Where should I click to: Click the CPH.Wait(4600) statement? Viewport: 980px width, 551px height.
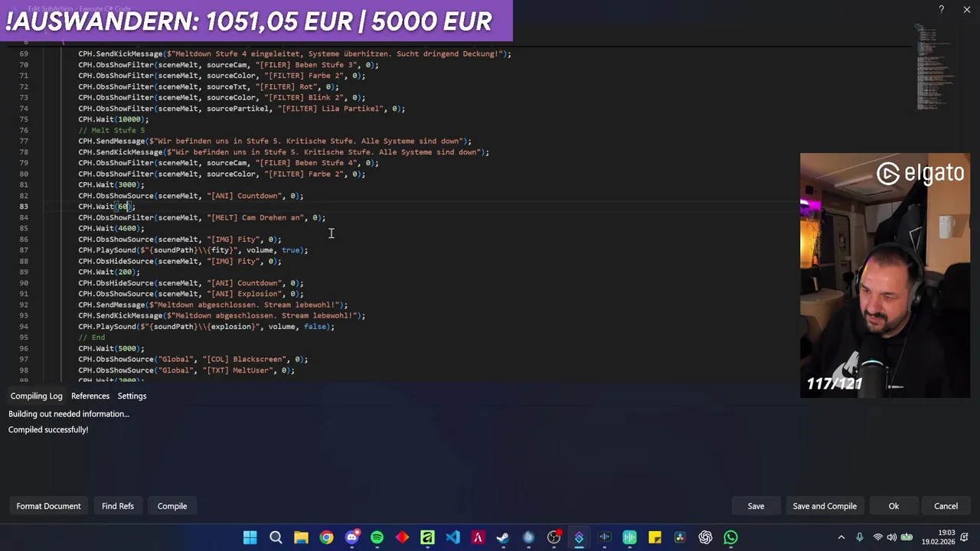click(111, 228)
